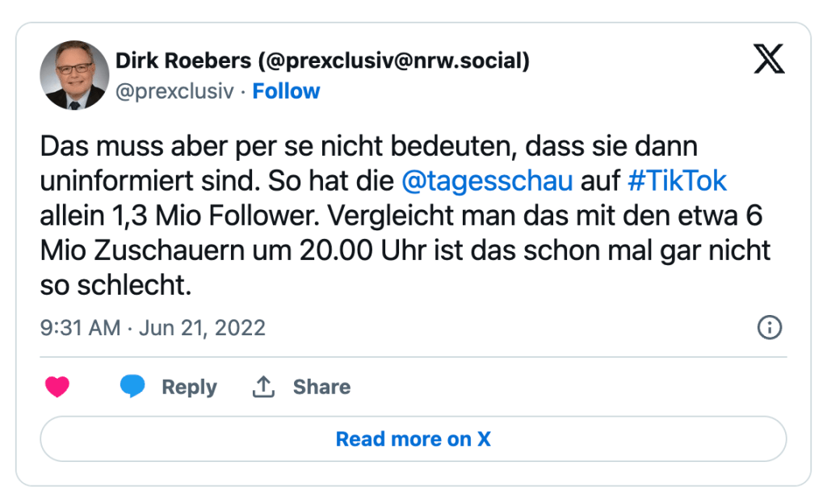Click the blue speech bubble reply icon
This screenshot has width=827, height=504.
[x=132, y=388]
